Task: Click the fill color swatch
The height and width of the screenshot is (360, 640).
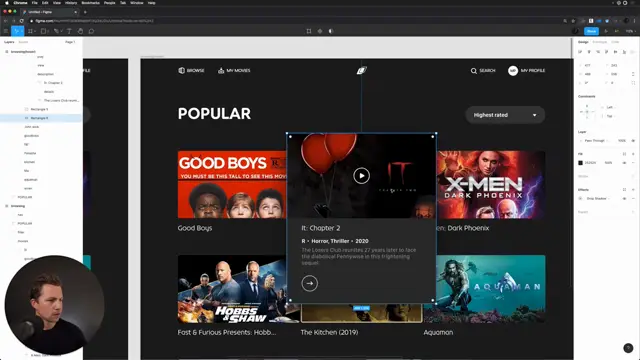Action: [580, 162]
